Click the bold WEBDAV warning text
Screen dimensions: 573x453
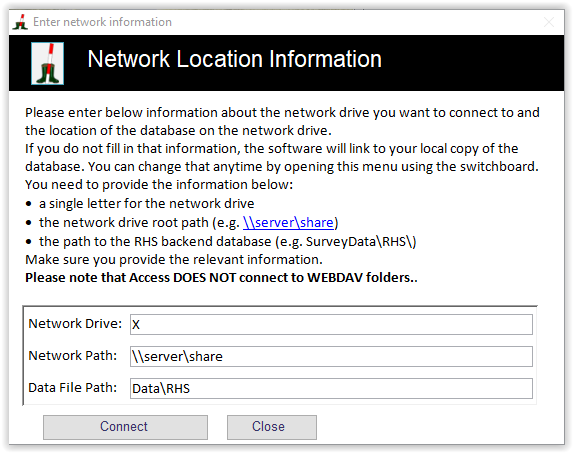click(221, 278)
